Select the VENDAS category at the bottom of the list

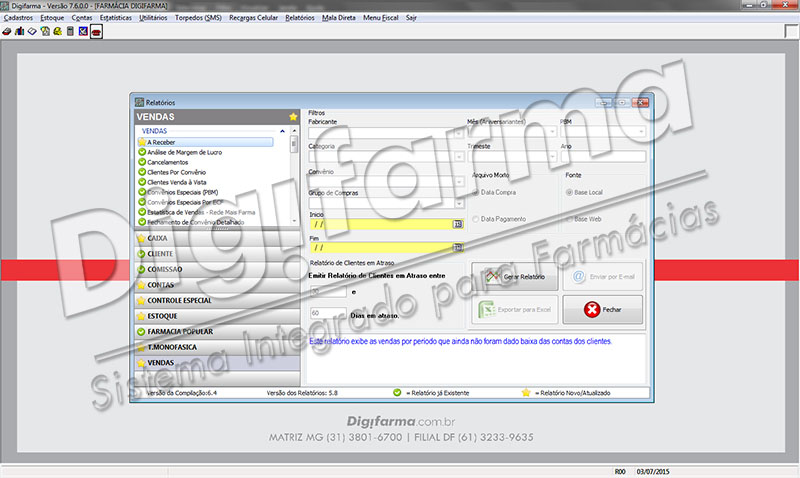217,363
